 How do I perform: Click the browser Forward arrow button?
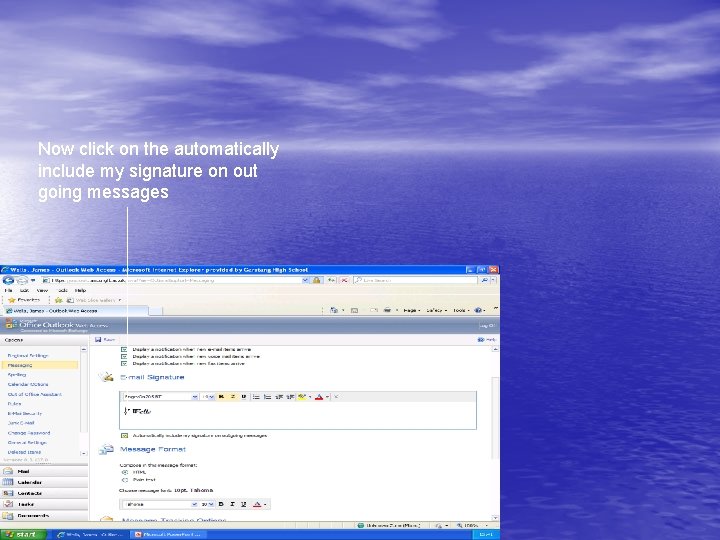(x=22, y=280)
